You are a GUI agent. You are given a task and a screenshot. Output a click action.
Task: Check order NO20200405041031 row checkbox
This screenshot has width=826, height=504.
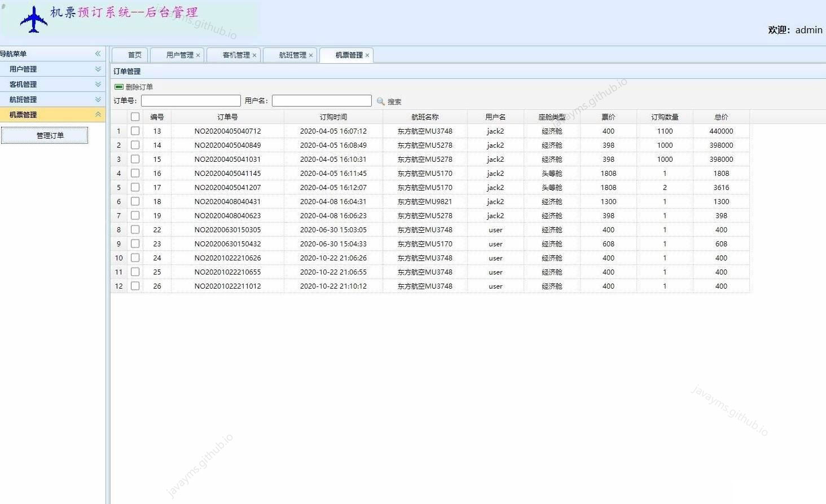point(135,159)
